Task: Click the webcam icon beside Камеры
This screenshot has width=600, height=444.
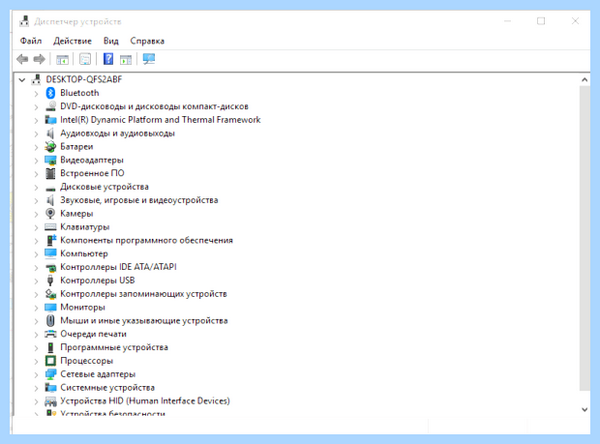Action: (x=50, y=214)
